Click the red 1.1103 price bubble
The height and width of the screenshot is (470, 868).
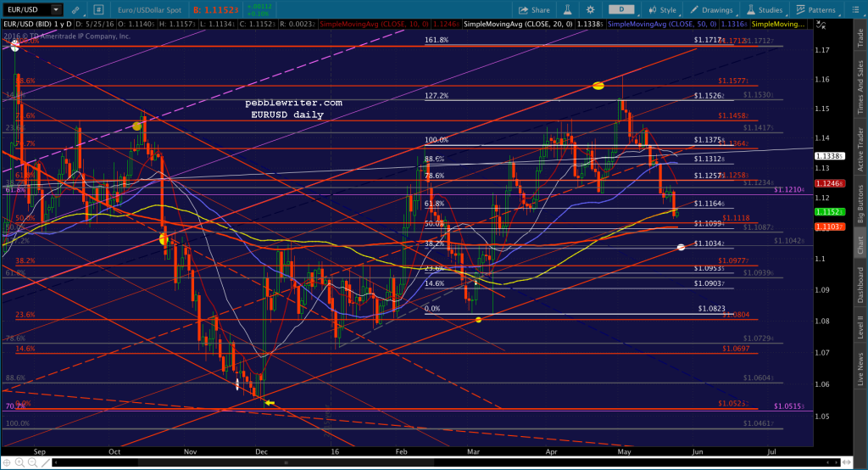click(830, 227)
